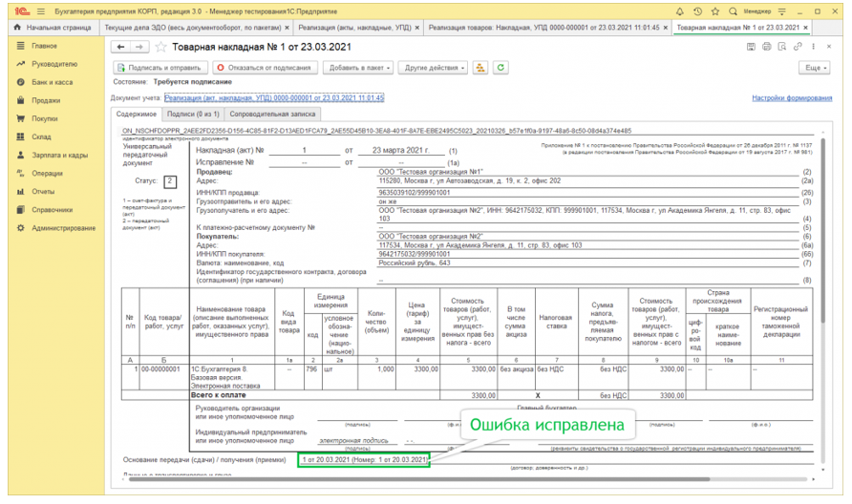The width and height of the screenshot is (852, 504).
Task: Copy link with chain icon
Action: click(798, 47)
